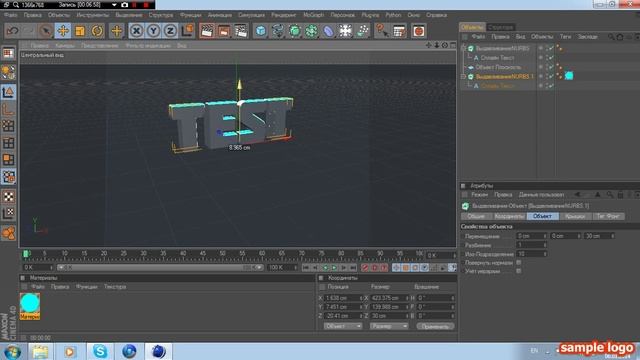
Task: Toggle enable checkmark of first ВыдавливаниеNURBS
Action: (x=551, y=48)
